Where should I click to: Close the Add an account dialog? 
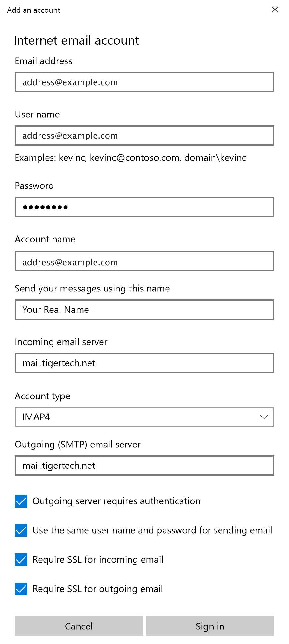275,10
